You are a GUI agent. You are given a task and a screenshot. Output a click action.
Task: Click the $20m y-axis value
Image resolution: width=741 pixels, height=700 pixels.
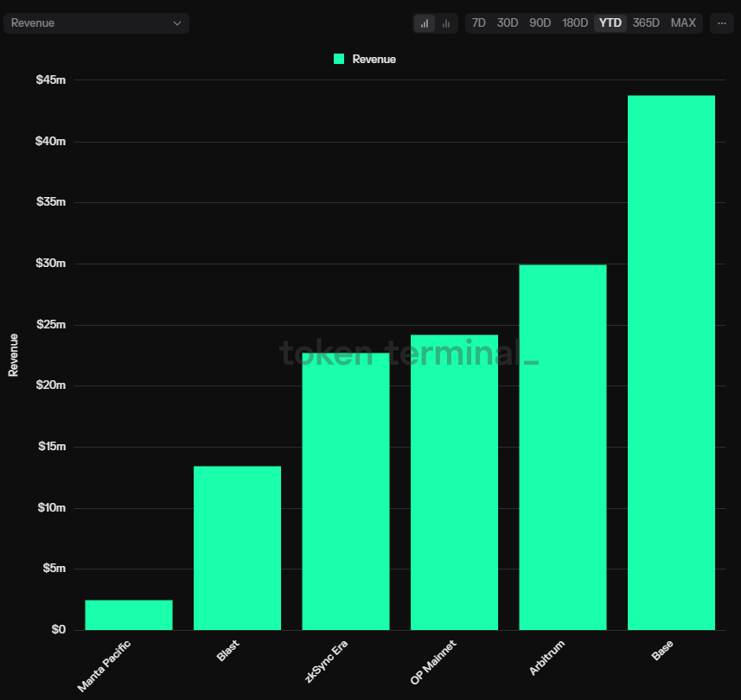(51, 385)
